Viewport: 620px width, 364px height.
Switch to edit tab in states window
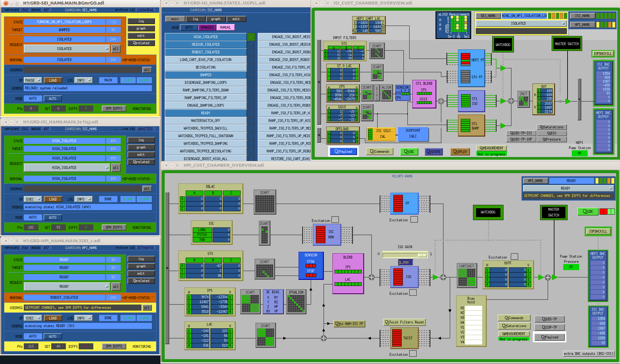(236, 19)
